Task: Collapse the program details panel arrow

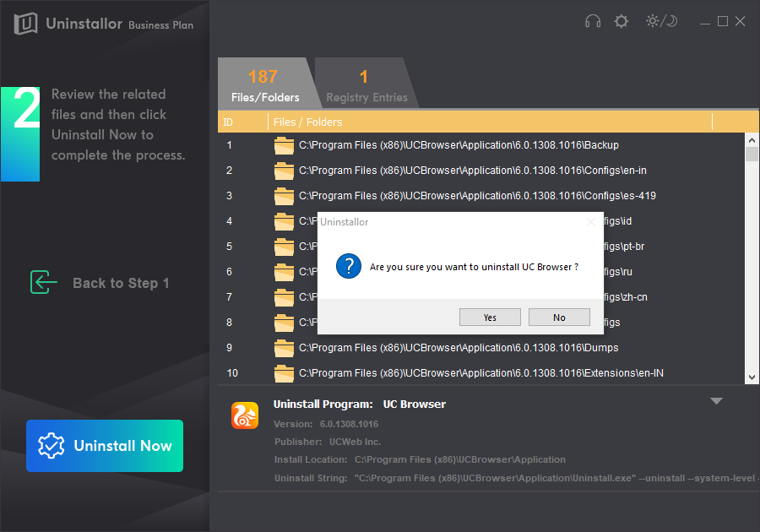Action: [716, 401]
